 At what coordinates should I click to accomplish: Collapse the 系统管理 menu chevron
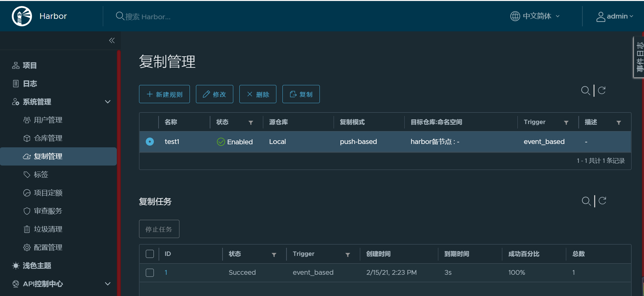[108, 102]
